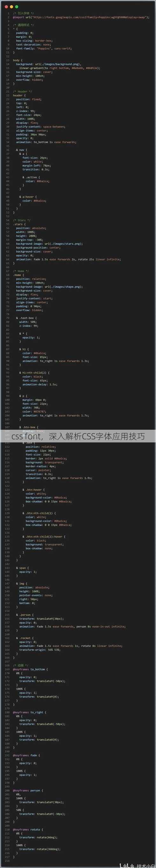Click the "animation: to_bottom 1s ease forwards;" line
This screenshot has width=156, height=868.
pos(46,142)
